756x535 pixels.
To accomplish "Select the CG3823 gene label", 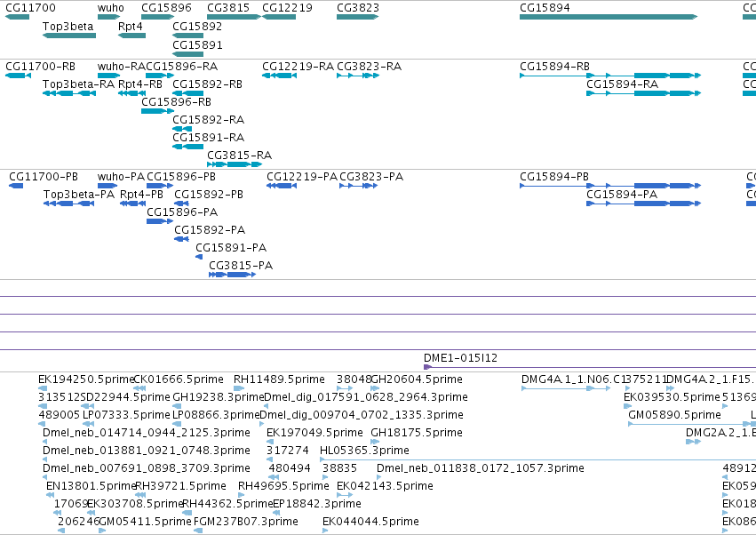I will pyautogui.click(x=358, y=8).
